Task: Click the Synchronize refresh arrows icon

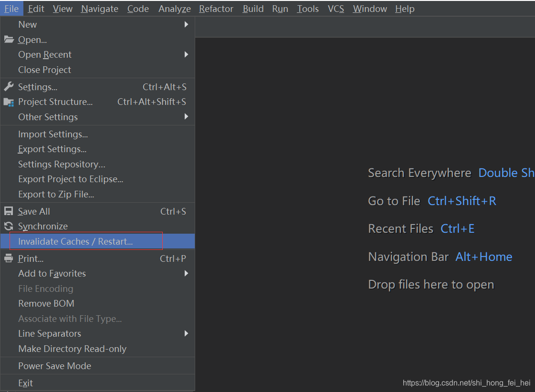Action: click(9, 226)
